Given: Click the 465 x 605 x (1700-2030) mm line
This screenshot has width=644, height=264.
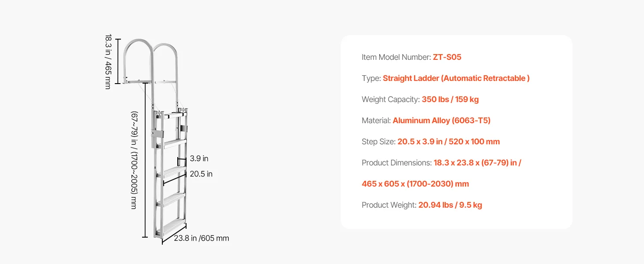Looking at the screenshot, I should tap(415, 184).
